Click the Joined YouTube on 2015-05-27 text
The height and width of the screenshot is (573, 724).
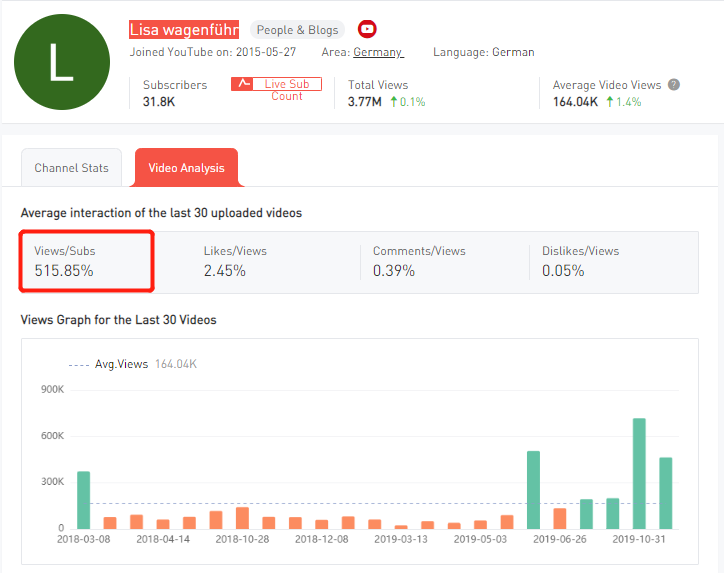click(213, 52)
